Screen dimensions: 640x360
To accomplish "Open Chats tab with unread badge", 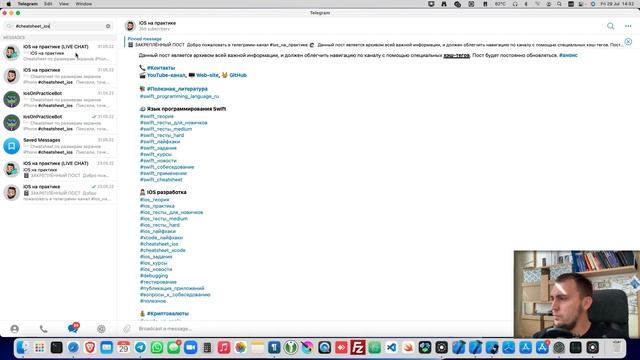I will click(73, 328).
